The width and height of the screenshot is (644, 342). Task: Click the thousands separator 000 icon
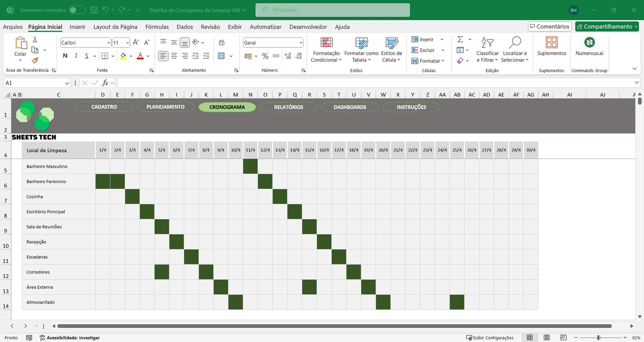[276, 56]
